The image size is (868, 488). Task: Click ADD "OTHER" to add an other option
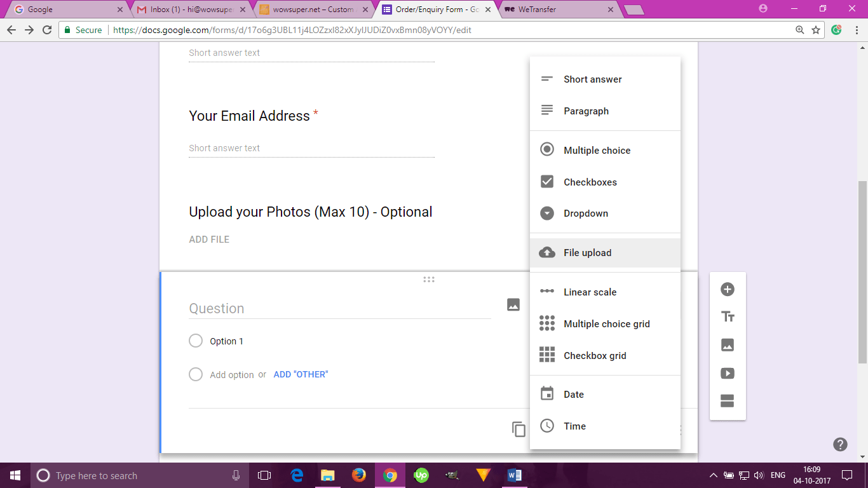click(x=300, y=374)
